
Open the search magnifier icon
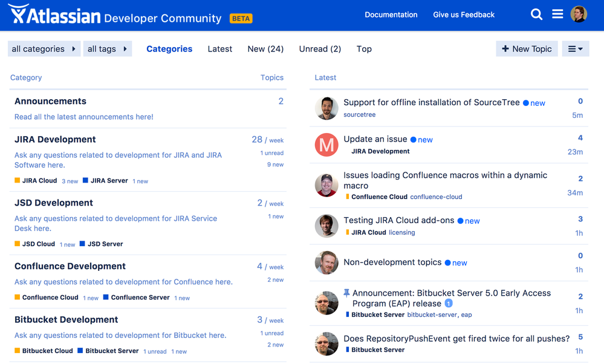(x=536, y=15)
